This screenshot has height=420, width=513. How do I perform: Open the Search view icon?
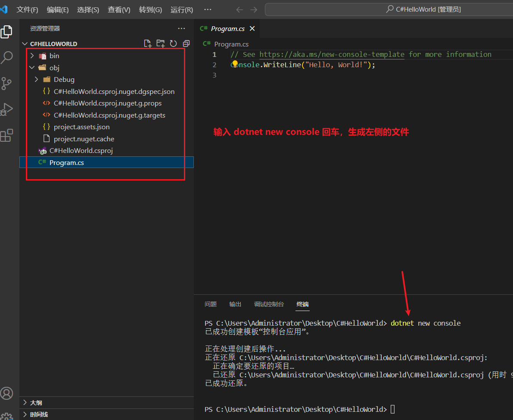pos(7,57)
